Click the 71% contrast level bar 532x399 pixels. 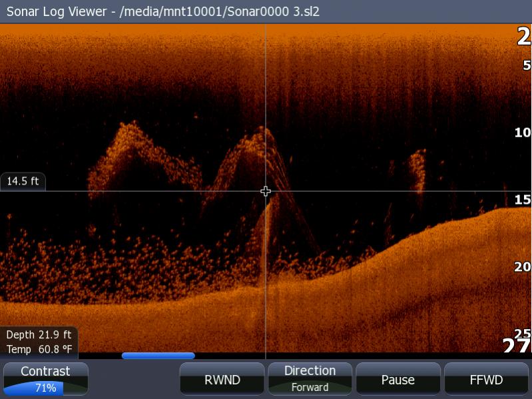45,388
